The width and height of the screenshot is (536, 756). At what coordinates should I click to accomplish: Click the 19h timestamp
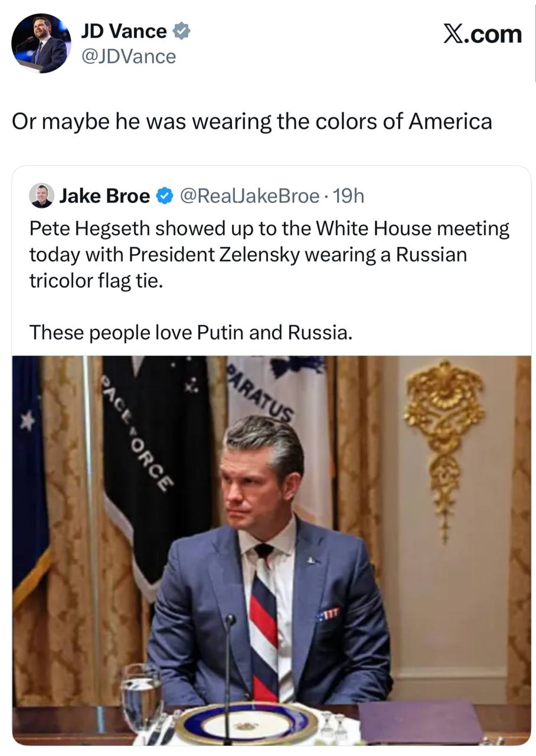(349, 195)
